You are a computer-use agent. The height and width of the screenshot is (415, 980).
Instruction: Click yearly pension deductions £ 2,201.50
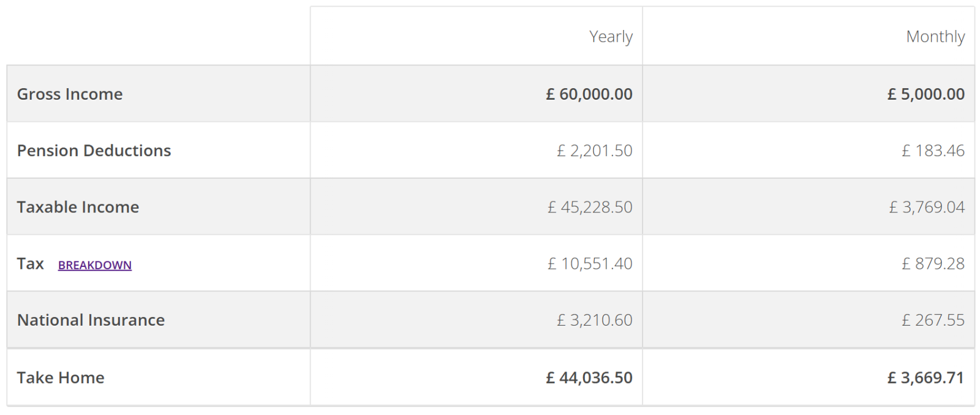pyautogui.click(x=594, y=151)
